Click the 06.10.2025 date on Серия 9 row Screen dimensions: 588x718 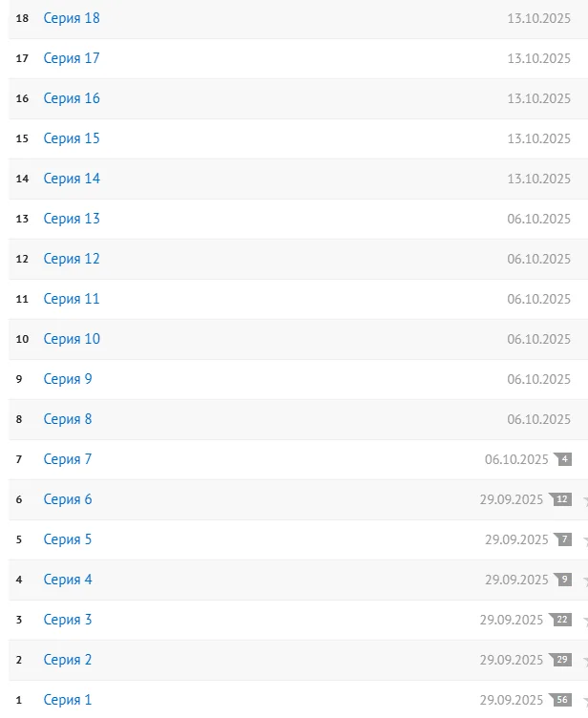pyautogui.click(x=538, y=379)
